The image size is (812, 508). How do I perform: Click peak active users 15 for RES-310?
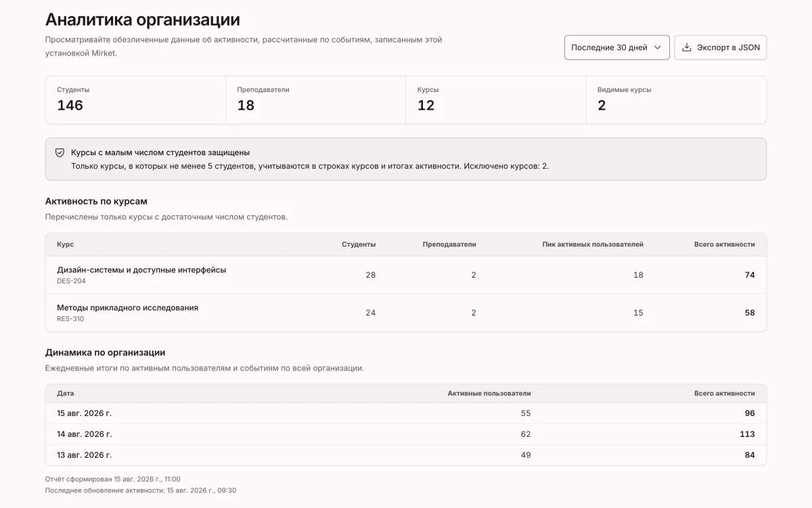(638, 313)
